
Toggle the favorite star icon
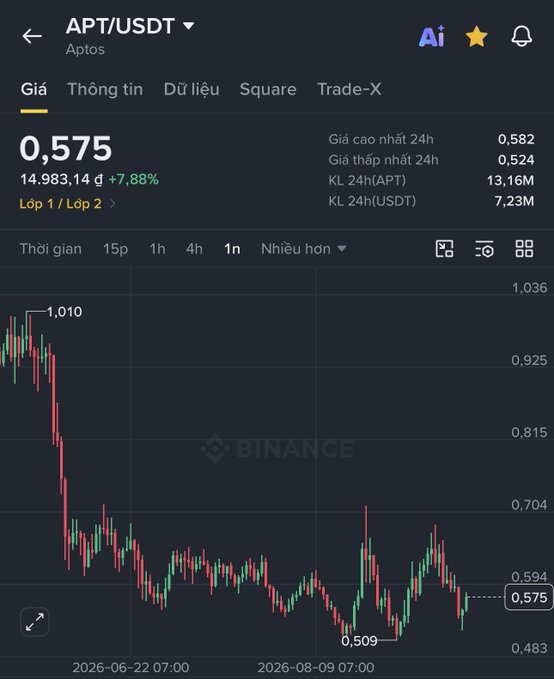476,36
